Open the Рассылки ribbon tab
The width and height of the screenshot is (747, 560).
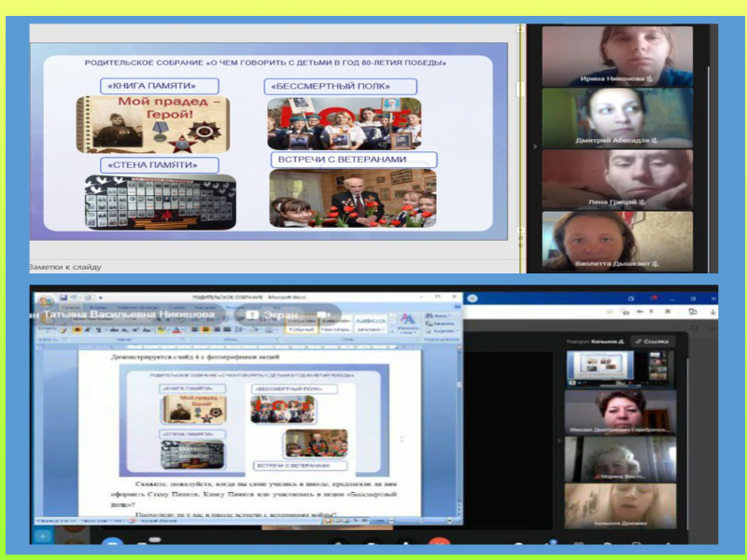coord(206,308)
